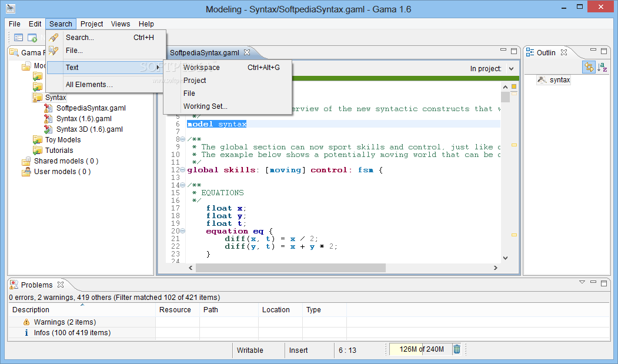Collapse the equation fold at line 20
The image size is (618, 364).
(182, 231)
